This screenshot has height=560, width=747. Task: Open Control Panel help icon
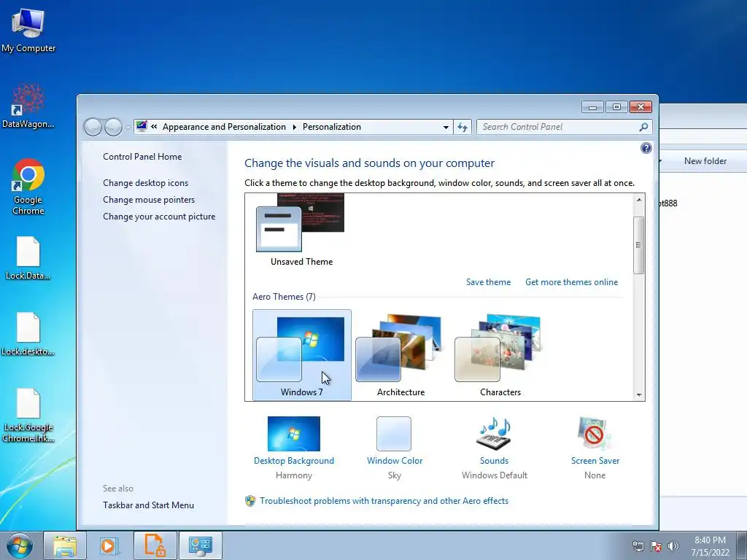[646, 148]
